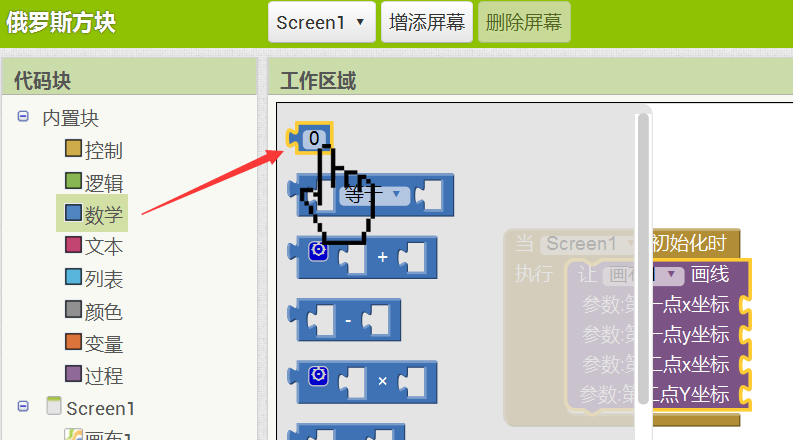This screenshot has height=440, width=793.
Task: Collapse the 内置块 tree section
Action: 23,116
